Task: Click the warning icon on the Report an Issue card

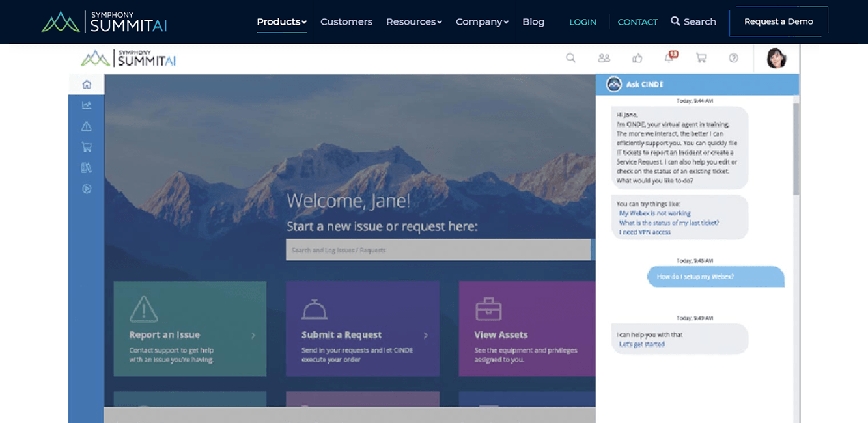Action: point(143,308)
